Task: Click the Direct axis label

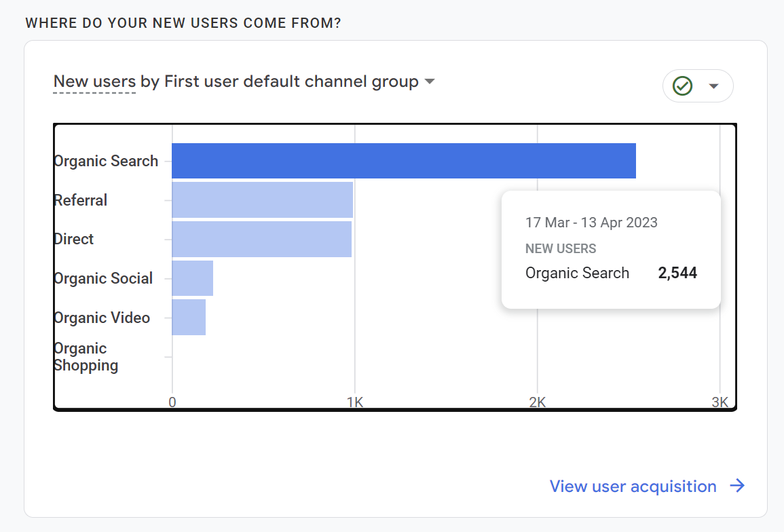Action: (74, 239)
